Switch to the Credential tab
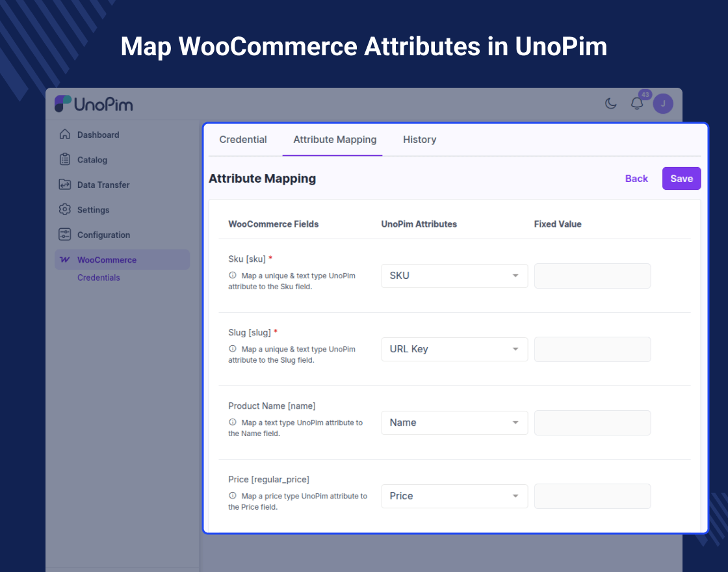The image size is (728, 572). pyautogui.click(x=243, y=140)
